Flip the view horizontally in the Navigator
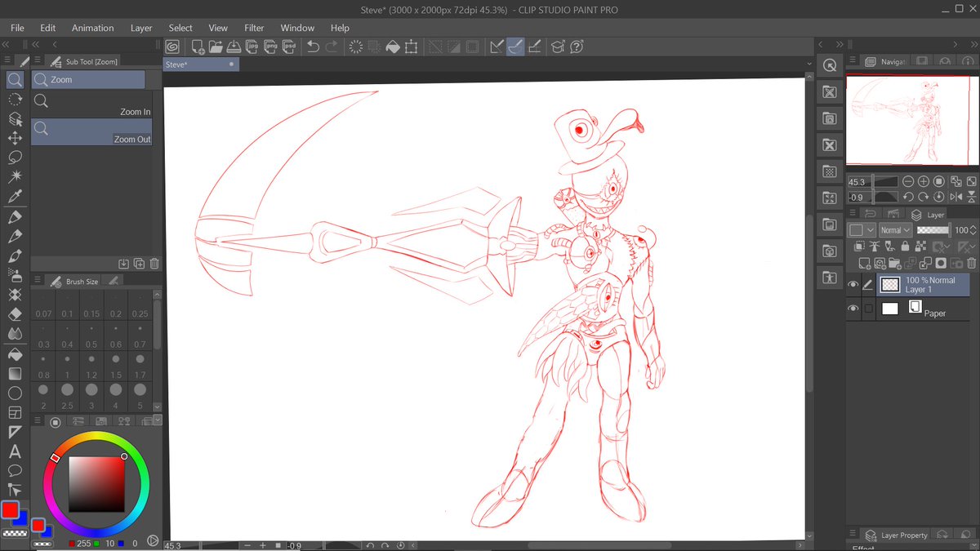The image size is (980, 551). 955,197
